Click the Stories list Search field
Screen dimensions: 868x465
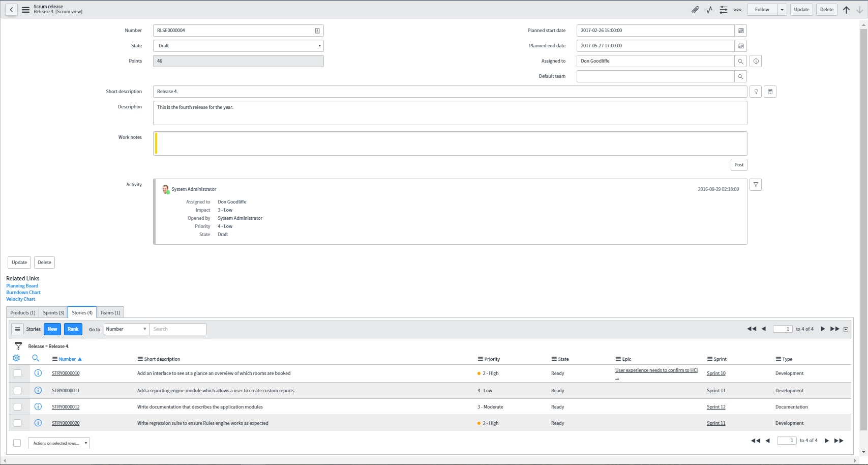pos(177,329)
